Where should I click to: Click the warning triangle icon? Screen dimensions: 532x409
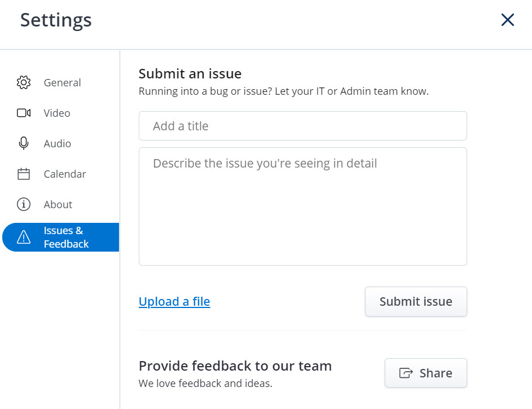coord(24,237)
